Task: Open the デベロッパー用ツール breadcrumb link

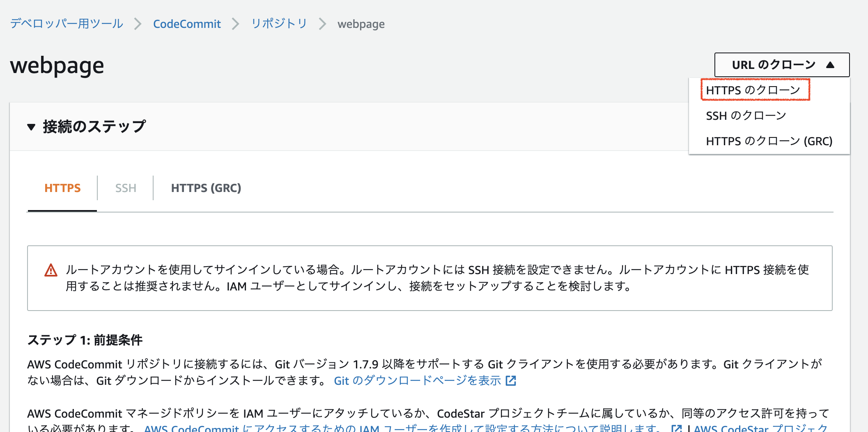Action: tap(67, 24)
